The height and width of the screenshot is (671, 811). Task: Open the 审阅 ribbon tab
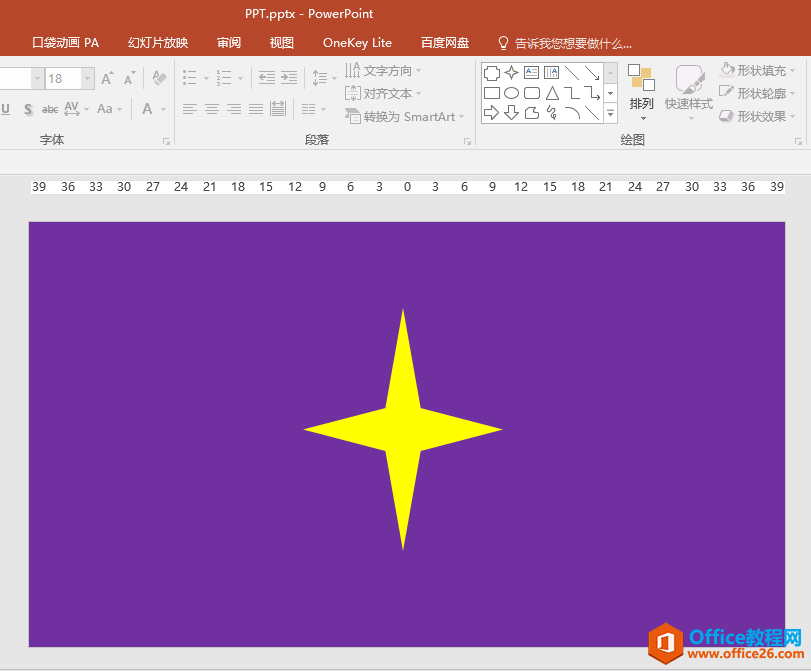pyautogui.click(x=229, y=43)
